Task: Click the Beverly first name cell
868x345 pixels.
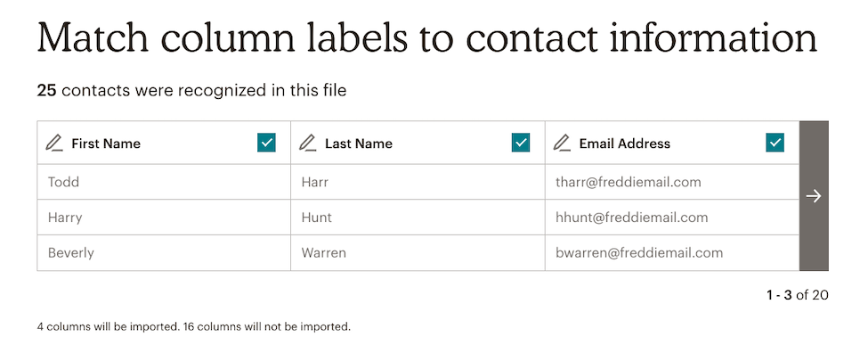Action: [x=164, y=253]
